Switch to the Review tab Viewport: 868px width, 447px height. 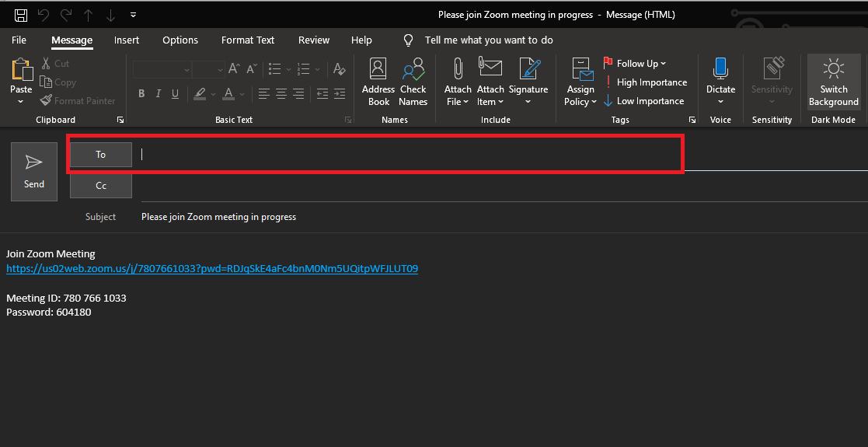tap(314, 40)
